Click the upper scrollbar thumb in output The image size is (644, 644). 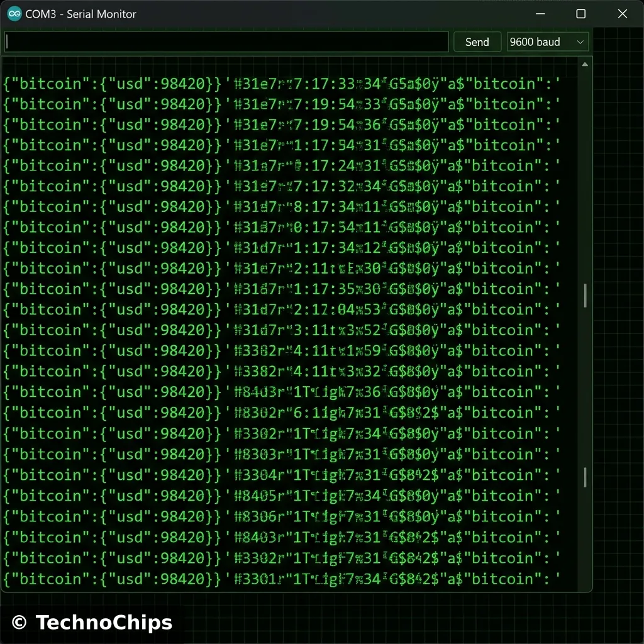(x=585, y=295)
